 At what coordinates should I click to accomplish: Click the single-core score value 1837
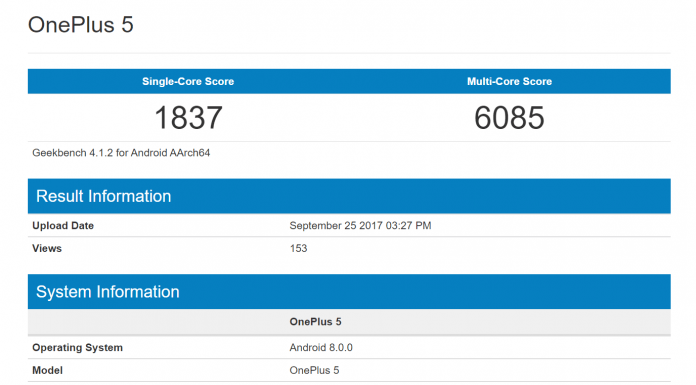(188, 118)
